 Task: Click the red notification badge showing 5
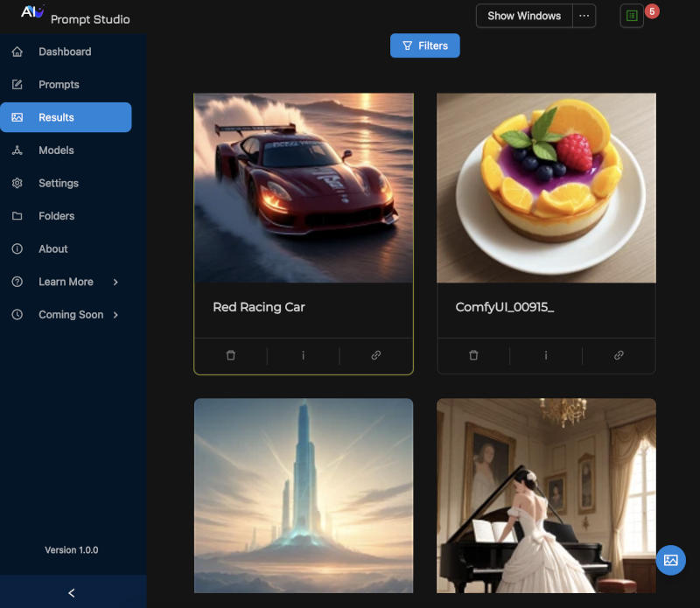coord(652,11)
